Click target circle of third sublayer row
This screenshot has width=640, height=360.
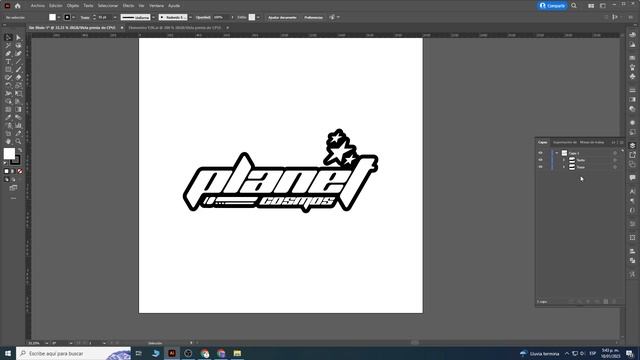coord(615,167)
